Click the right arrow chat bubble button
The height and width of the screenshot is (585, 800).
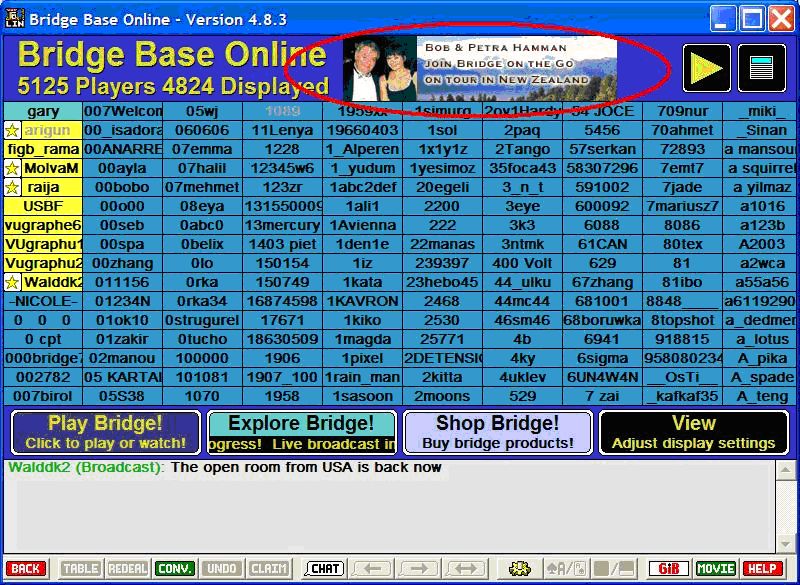(418, 568)
